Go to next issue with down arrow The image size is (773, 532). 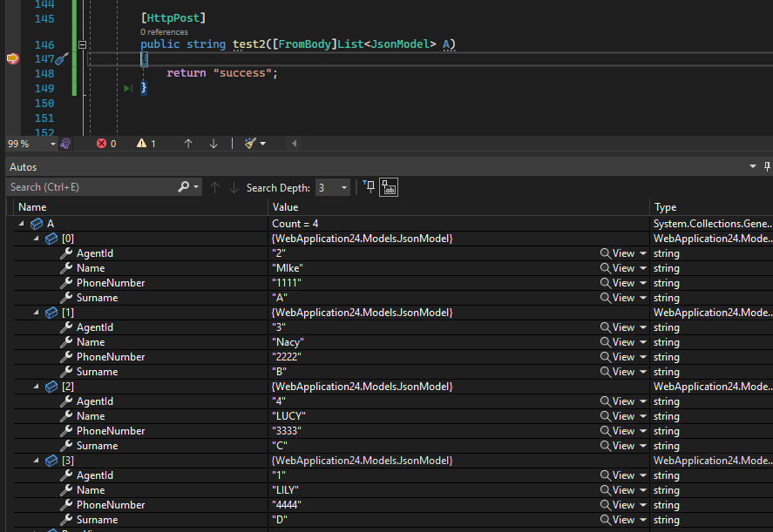214,144
